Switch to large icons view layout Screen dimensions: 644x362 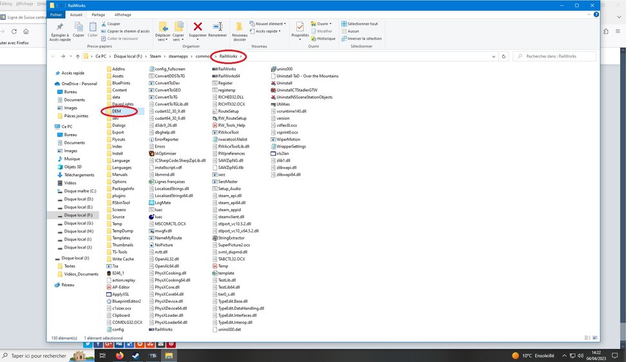[594, 338]
